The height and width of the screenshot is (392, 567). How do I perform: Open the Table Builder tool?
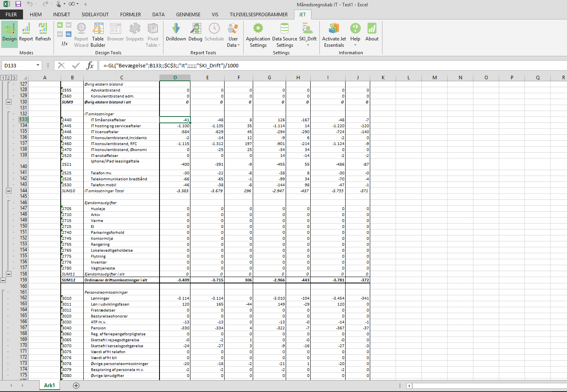tap(98, 34)
